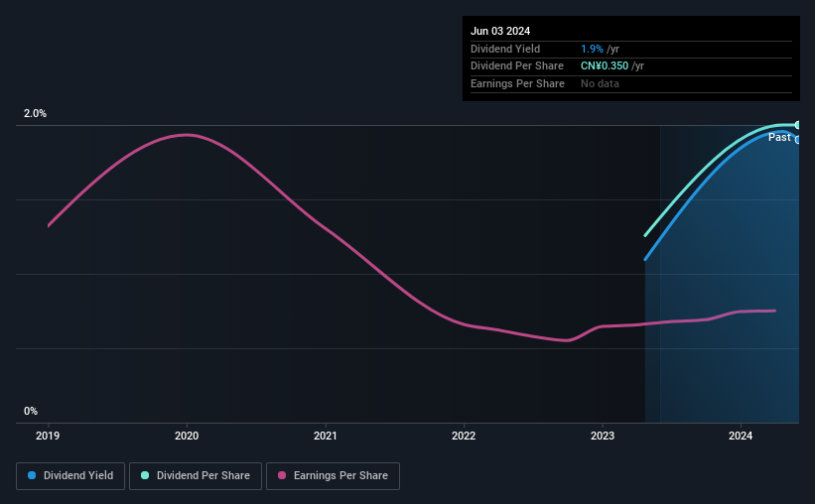Image resolution: width=815 pixels, height=504 pixels.
Task: Click the Jun 03 2024 tooltip date
Action: [x=500, y=31]
